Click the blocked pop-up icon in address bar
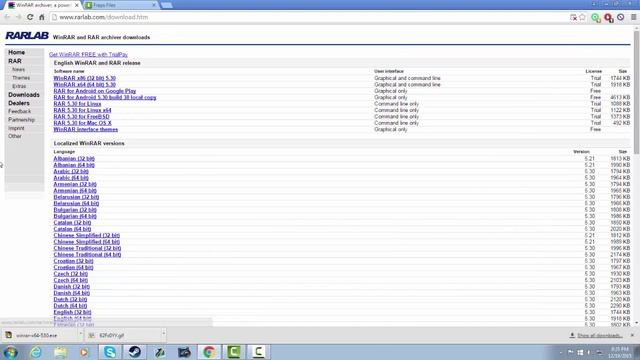 pos(573,17)
